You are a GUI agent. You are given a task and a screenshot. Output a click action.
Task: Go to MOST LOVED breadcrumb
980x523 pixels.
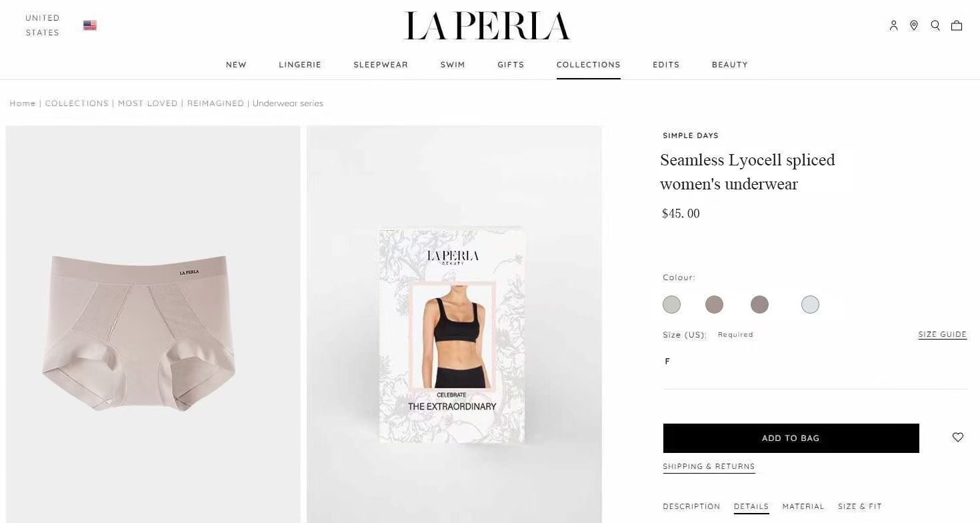point(148,103)
